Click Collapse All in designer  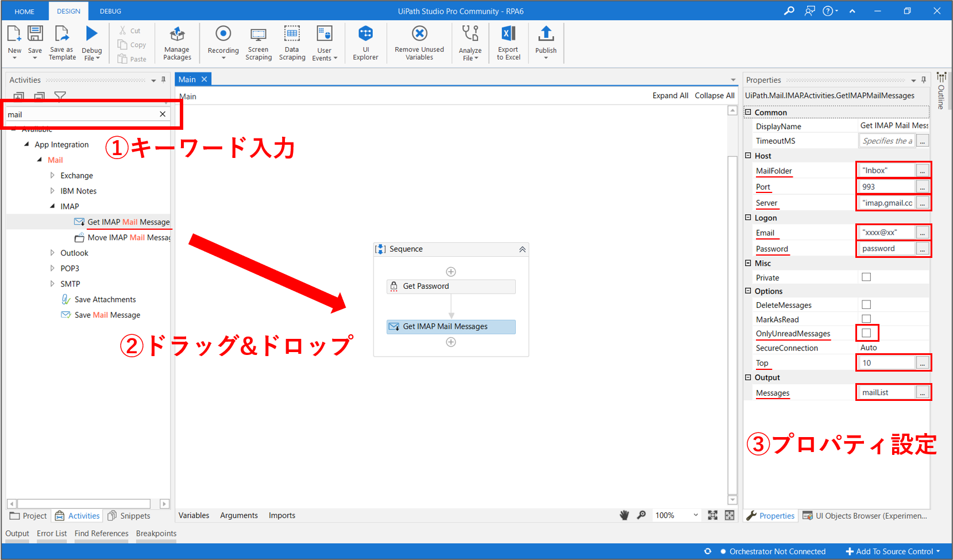point(714,95)
